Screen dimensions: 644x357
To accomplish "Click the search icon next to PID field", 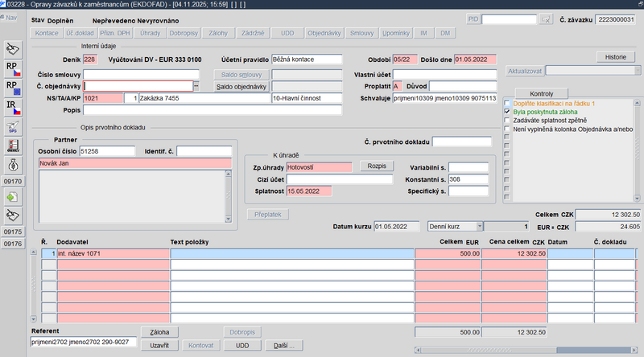I will point(545,19).
